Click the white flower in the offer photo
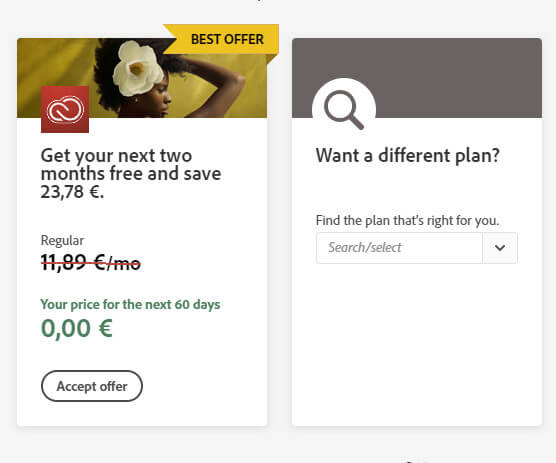Image resolution: width=556 pixels, height=463 pixels. point(138,68)
